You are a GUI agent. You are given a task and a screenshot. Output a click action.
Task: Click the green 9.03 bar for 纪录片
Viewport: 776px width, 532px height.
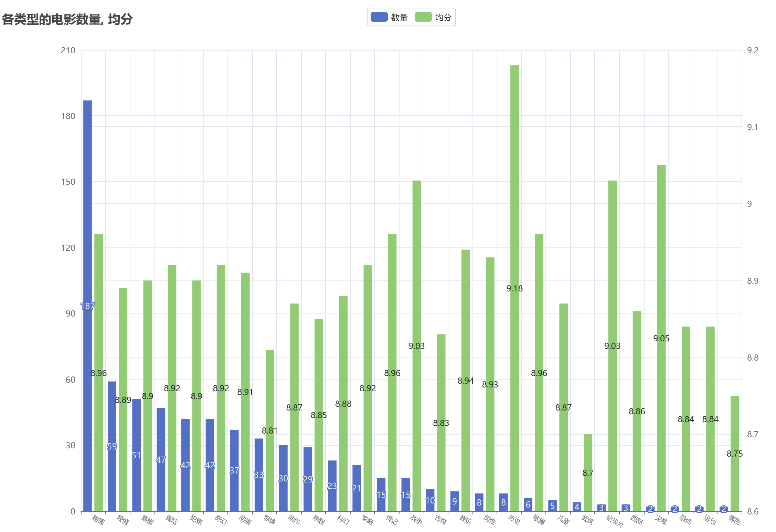pyautogui.click(x=612, y=275)
